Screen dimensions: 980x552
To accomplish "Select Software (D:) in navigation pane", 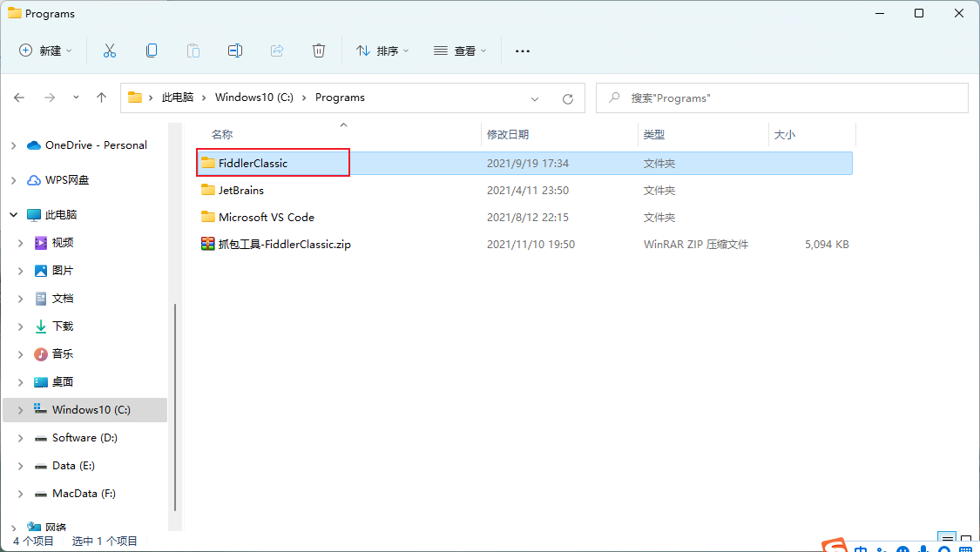I will [84, 438].
